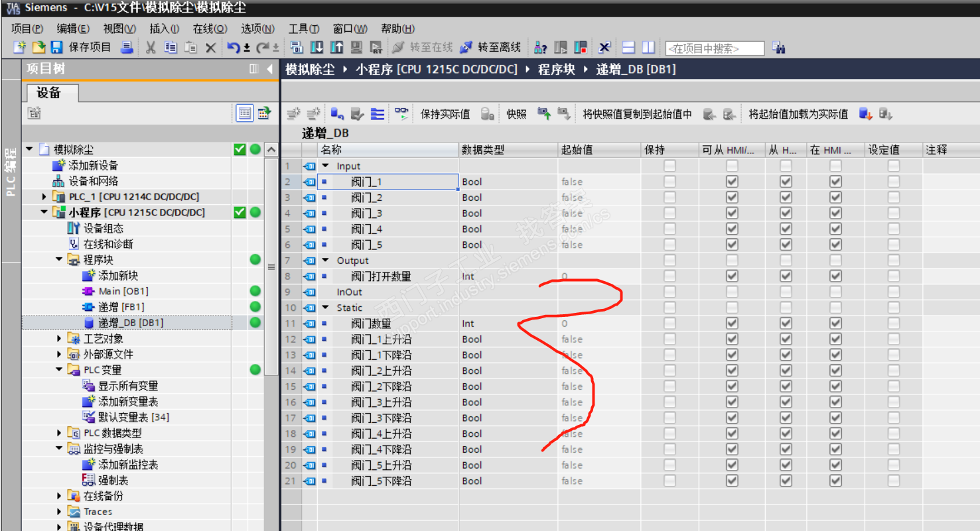Click the snapshot camera icon with green arrow
This screenshot has height=531, width=980.
544,114
